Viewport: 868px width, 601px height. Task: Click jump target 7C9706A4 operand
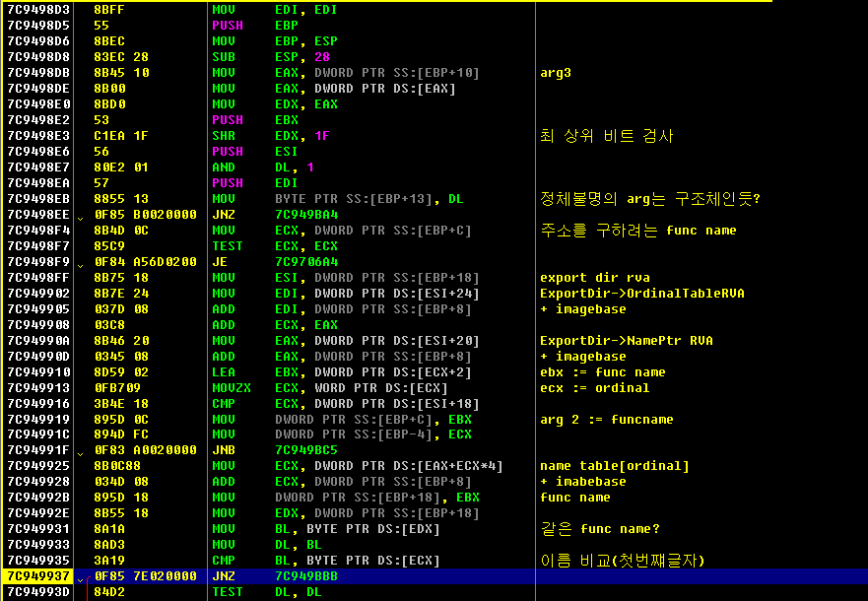(x=306, y=262)
